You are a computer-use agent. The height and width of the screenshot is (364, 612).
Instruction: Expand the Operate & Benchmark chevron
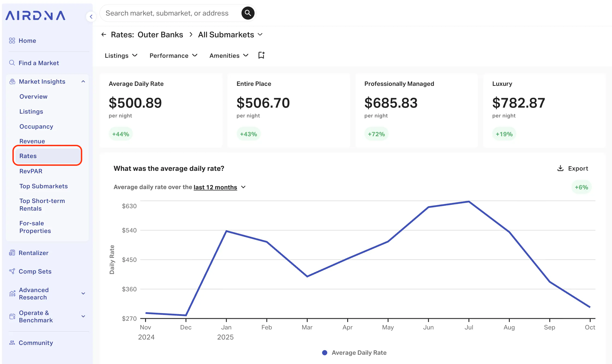tap(83, 316)
